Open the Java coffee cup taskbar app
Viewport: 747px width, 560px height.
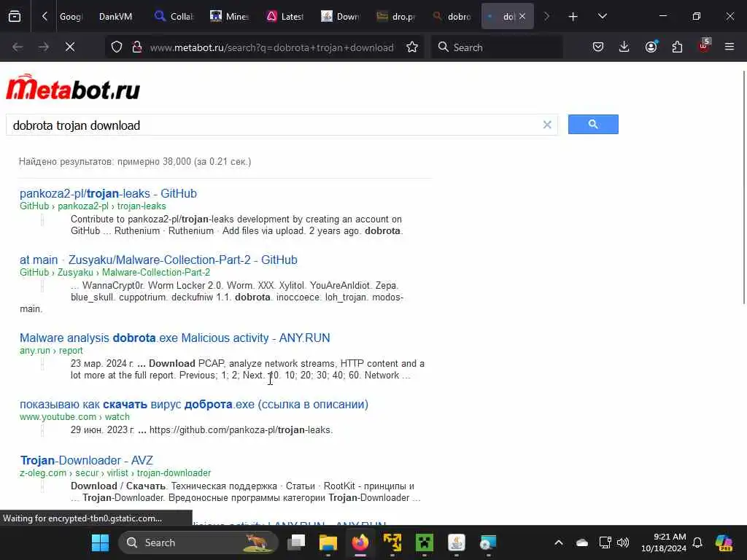tap(457, 542)
